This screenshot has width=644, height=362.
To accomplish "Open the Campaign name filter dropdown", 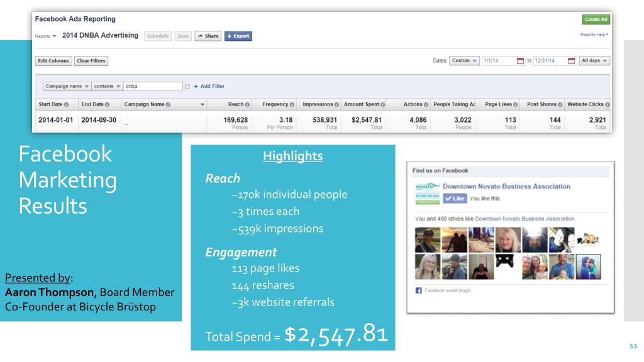I will click(67, 86).
